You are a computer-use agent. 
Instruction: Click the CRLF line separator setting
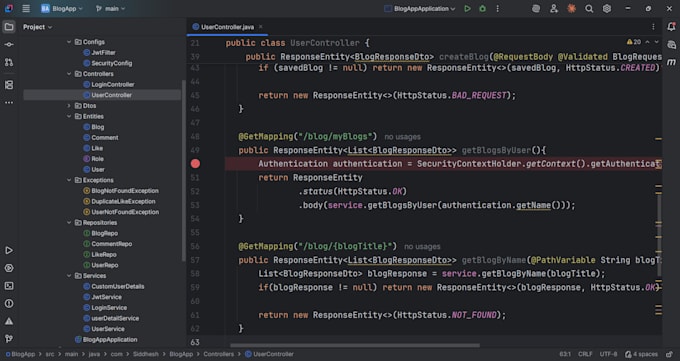(x=585, y=354)
